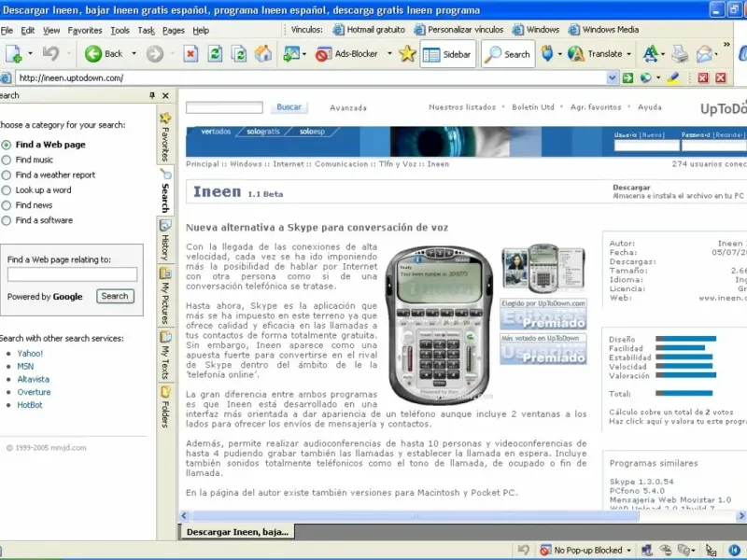Expand the font size A dropdown arrow
747x560 pixels.
point(663,54)
